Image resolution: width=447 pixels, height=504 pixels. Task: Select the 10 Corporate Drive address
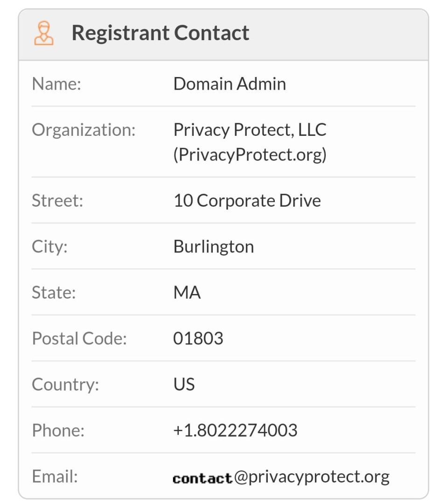pos(247,201)
